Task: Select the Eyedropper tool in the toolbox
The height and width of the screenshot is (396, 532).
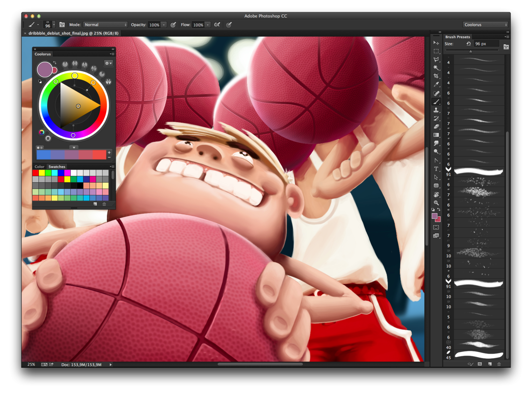Action: coord(436,84)
